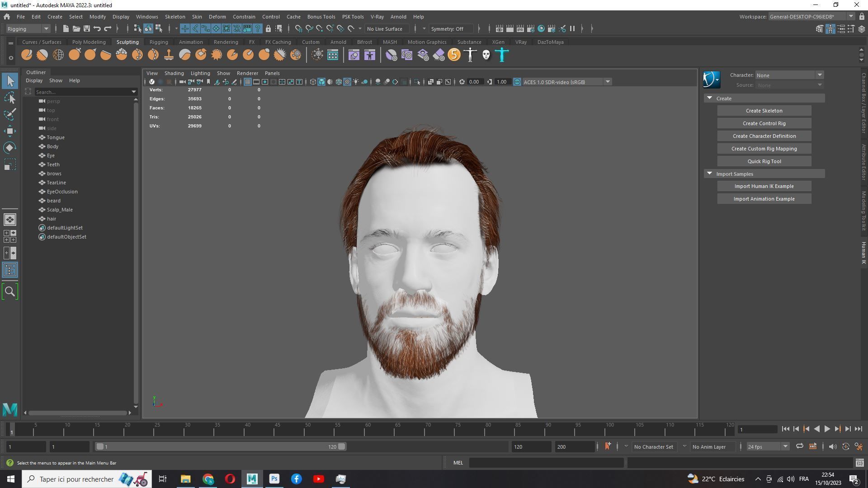
Task: Select the beard node in Outliner
Action: tap(53, 201)
